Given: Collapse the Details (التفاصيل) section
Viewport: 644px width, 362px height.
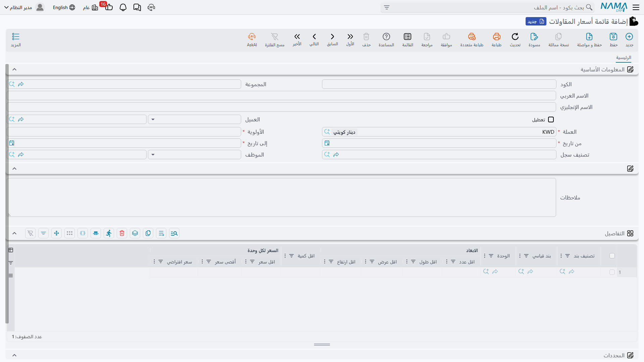Looking at the screenshot, I should pos(14,233).
